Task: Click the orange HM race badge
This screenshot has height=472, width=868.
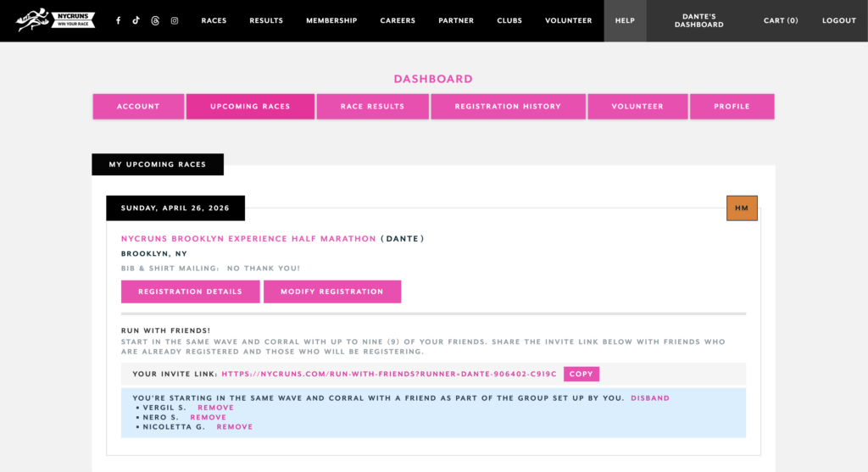Action: point(742,208)
